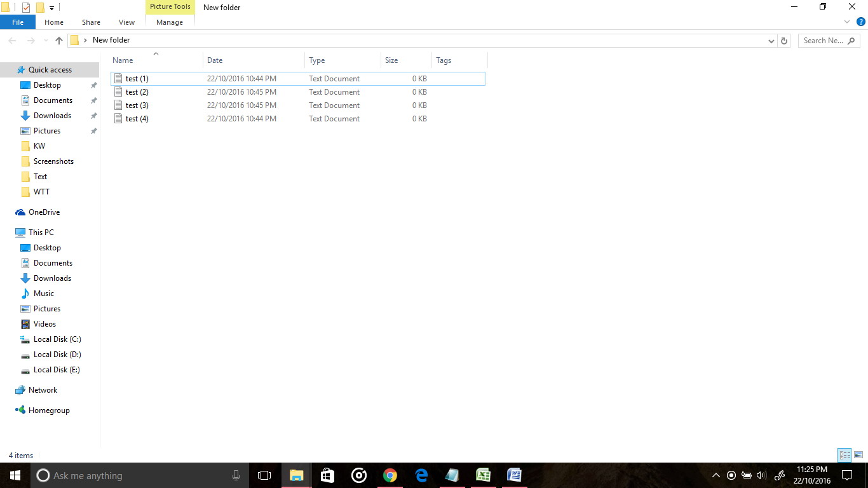Select Music under This PC
868x488 pixels.
tap(43, 294)
